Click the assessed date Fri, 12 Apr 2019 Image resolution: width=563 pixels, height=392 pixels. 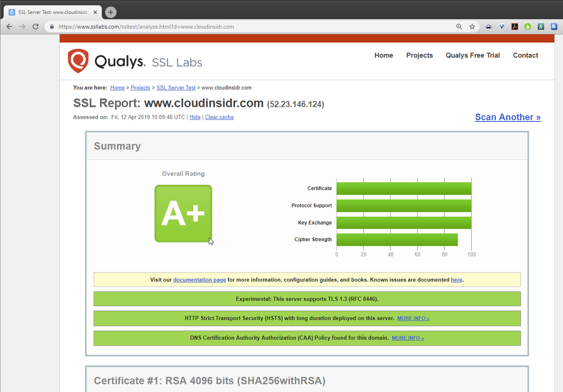[148, 117]
